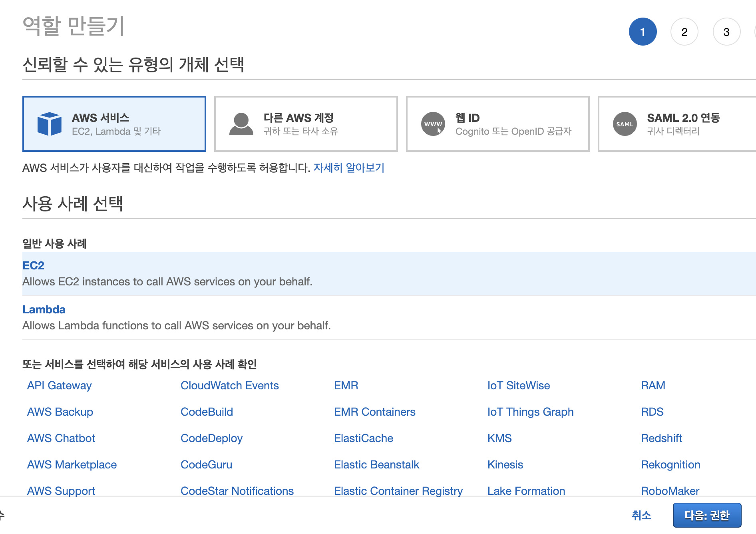Select the RoboMaker service
This screenshot has width=756, height=534.
click(670, 491)
